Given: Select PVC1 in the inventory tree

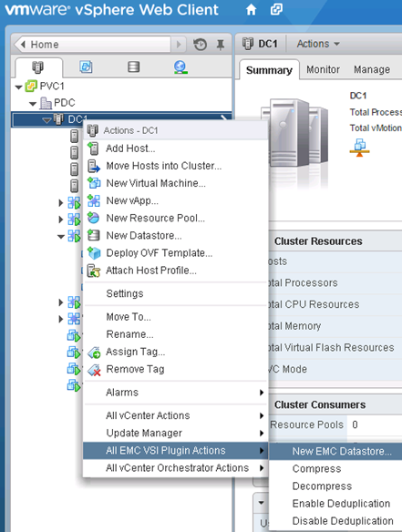Looking at the screenshot, I should click(52, 87).
